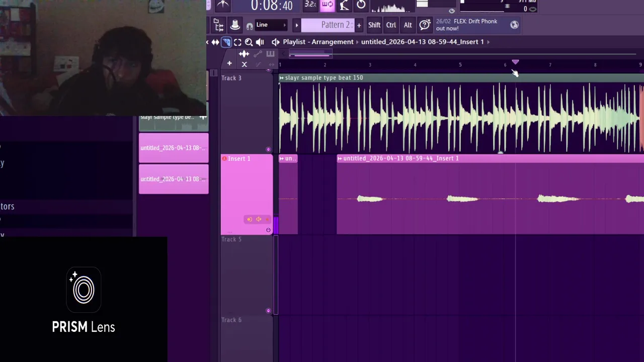Open the Pattern 2 selector
Screen dimensions: 644x362
coord(328,25)
